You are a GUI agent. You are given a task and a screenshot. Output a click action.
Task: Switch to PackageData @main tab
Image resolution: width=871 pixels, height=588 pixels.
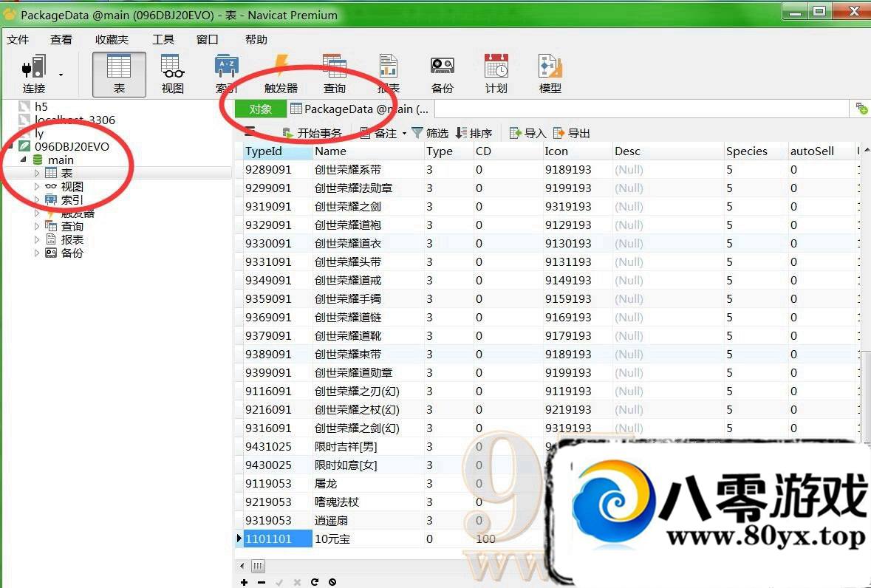(360, 109)
